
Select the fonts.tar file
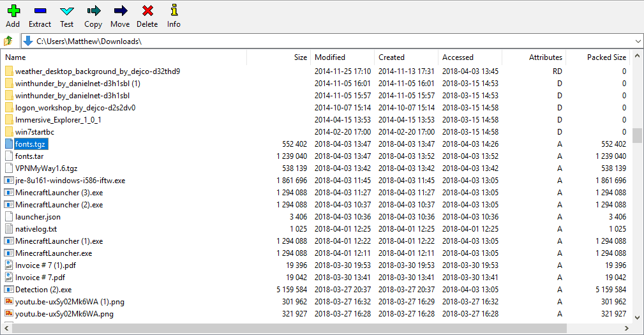[x=29, y=156]
